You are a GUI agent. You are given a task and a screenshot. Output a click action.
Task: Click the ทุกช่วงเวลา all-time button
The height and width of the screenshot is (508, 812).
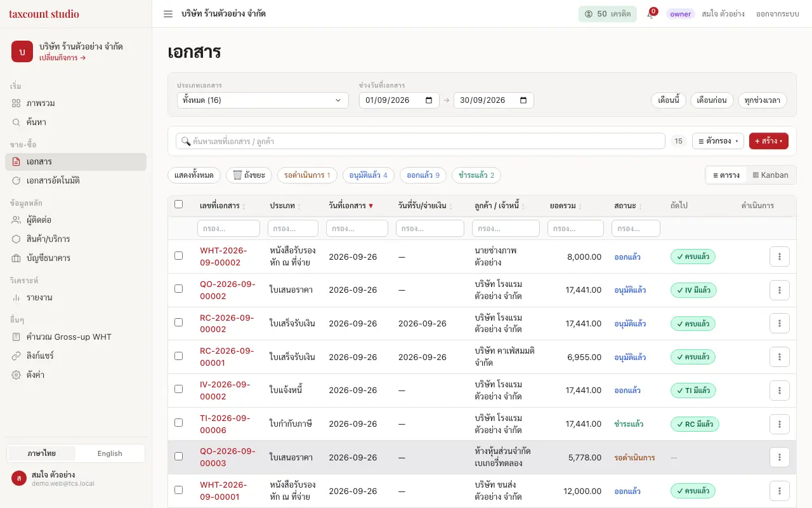pyautogui.click(x=763, y=100)
